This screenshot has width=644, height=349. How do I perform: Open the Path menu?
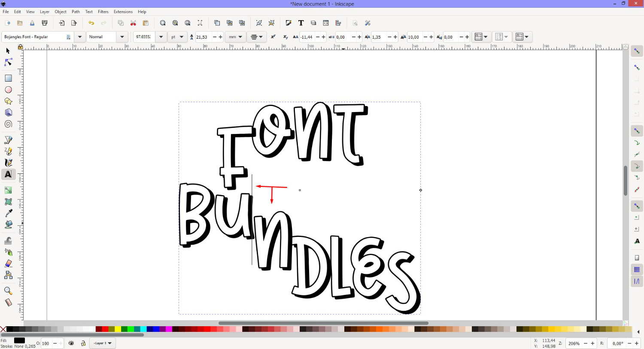[76, 12]
